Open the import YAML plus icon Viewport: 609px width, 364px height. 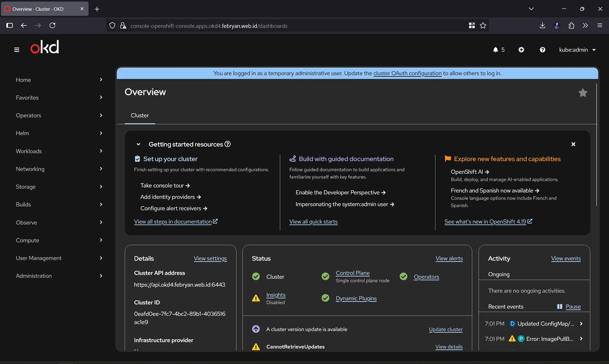coord(521,49)
